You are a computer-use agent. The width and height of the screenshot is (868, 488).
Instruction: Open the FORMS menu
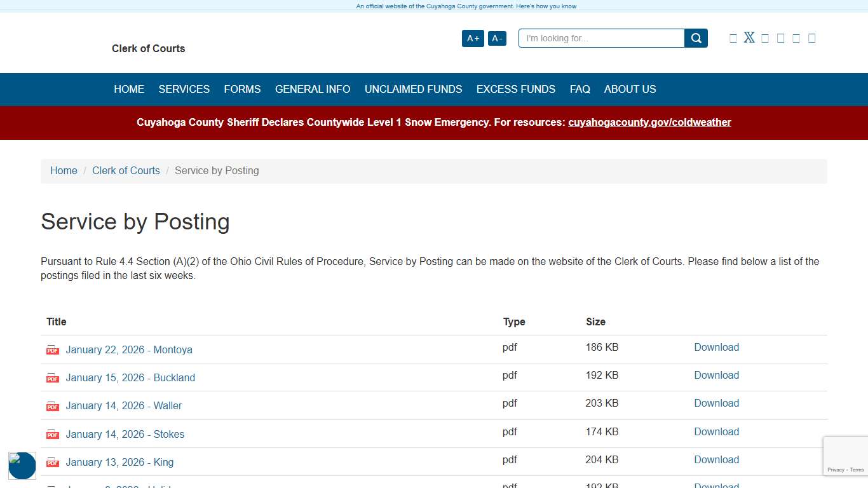click(x=242, y=90)
